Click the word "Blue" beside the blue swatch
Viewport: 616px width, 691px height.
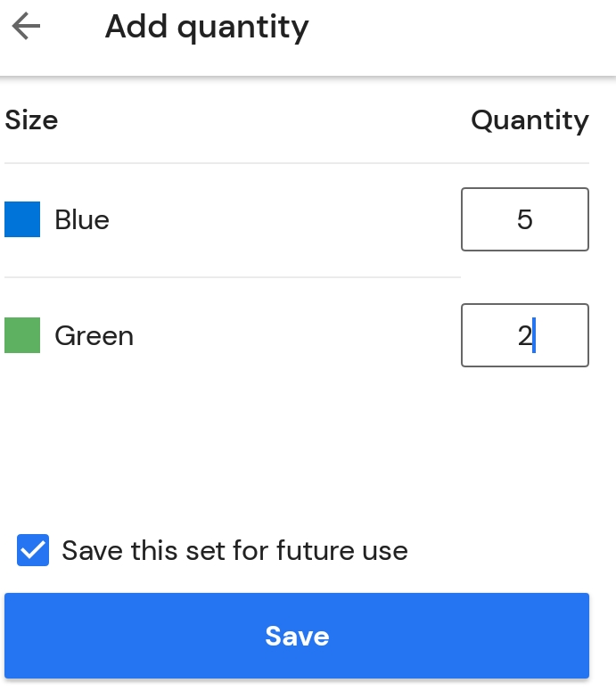[x=82, y=219]
